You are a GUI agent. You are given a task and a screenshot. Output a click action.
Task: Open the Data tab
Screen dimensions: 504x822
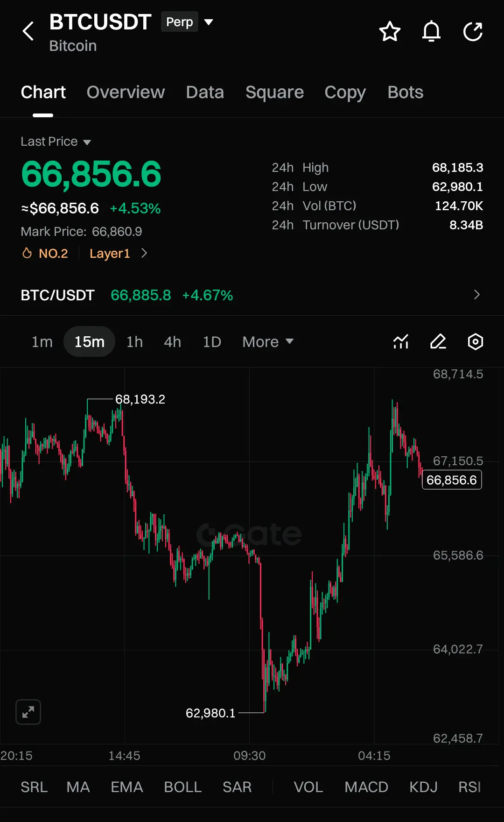pos(205,92)
